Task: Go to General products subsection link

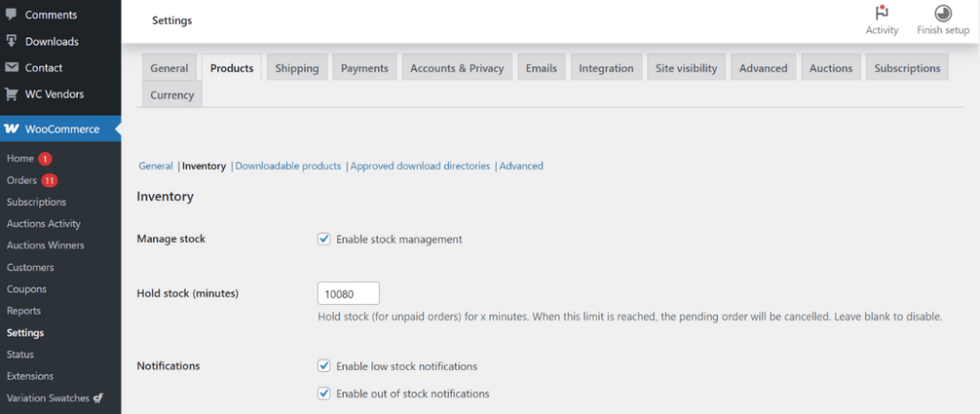Action: 156,166
